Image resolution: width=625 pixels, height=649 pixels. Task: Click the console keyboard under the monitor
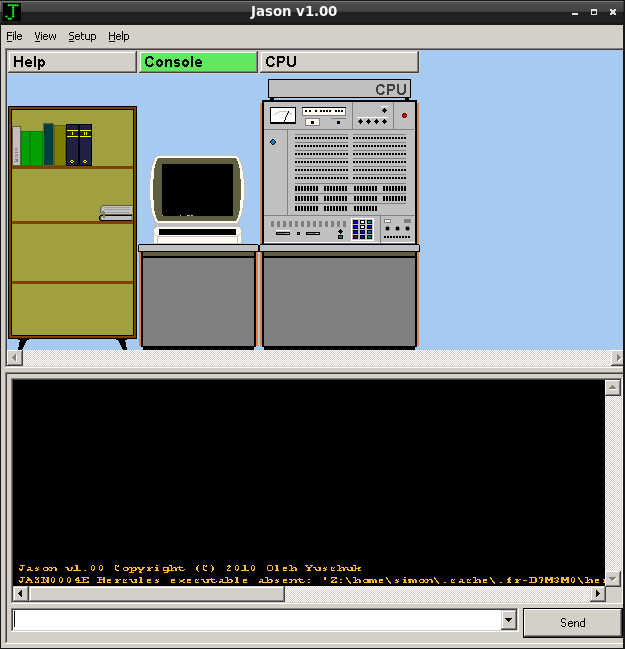197,235
